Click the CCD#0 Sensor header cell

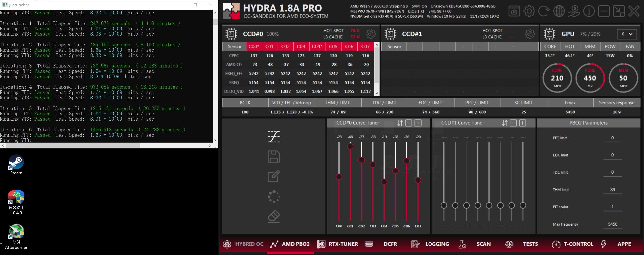[x=234, y=47]
